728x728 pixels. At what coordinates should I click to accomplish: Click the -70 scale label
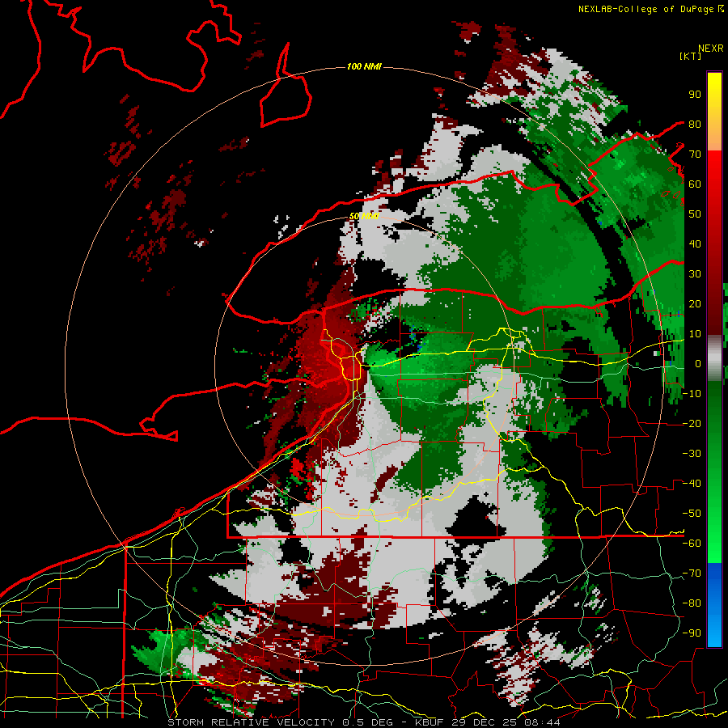point(692,574)
